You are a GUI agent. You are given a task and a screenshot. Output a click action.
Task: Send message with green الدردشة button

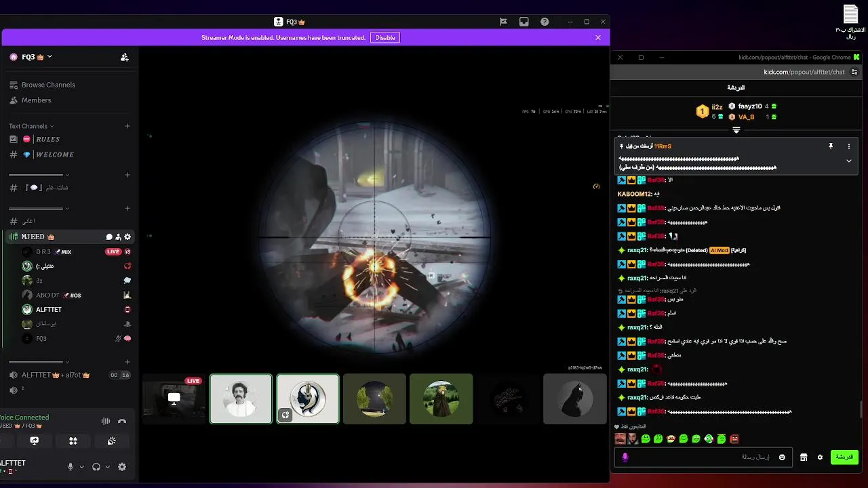pos(844,457)
